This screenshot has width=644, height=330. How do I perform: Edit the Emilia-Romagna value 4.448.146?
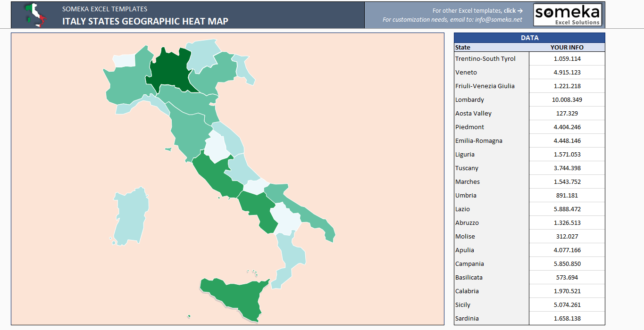pos(567,140)
